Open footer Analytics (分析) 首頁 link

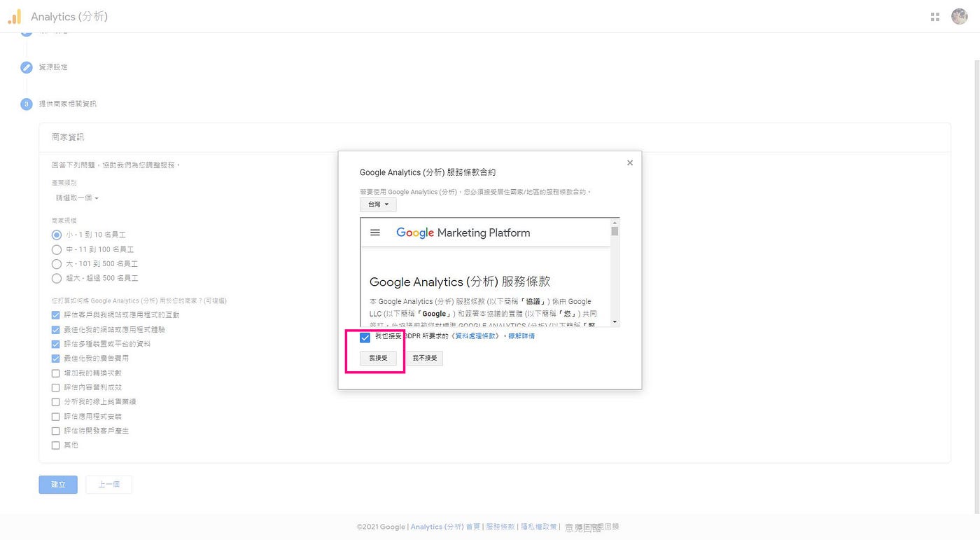point(445,527)
